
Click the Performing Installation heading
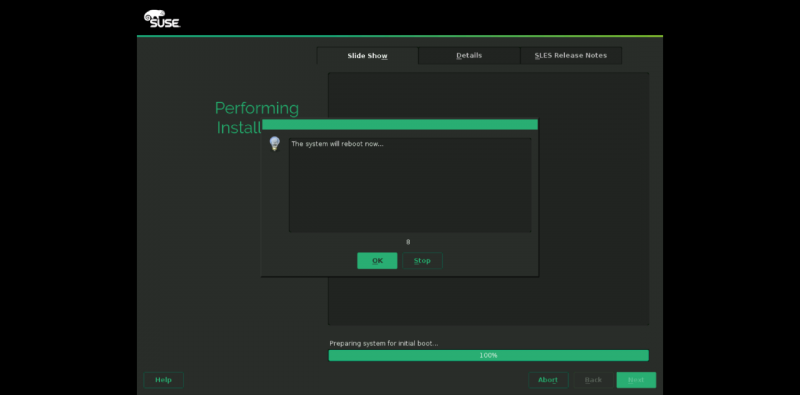click(257, 118)
